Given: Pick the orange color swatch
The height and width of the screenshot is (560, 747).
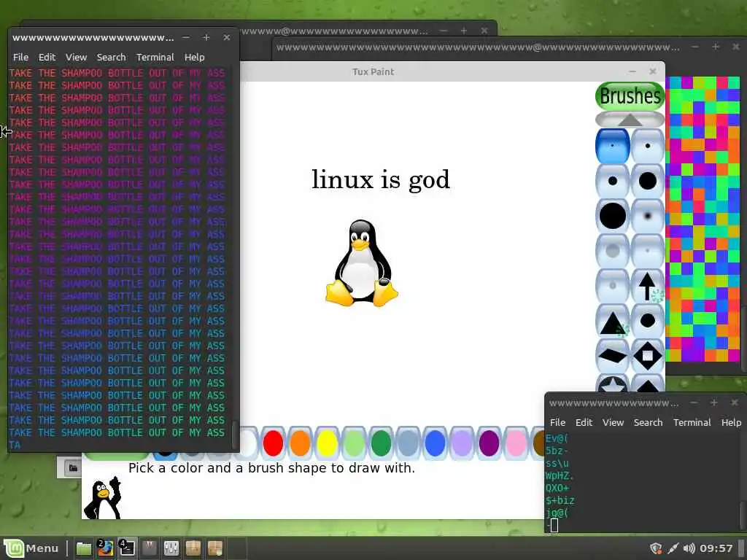Looking at the screenshot, I should pyautogui.click(x=300, y=443).
